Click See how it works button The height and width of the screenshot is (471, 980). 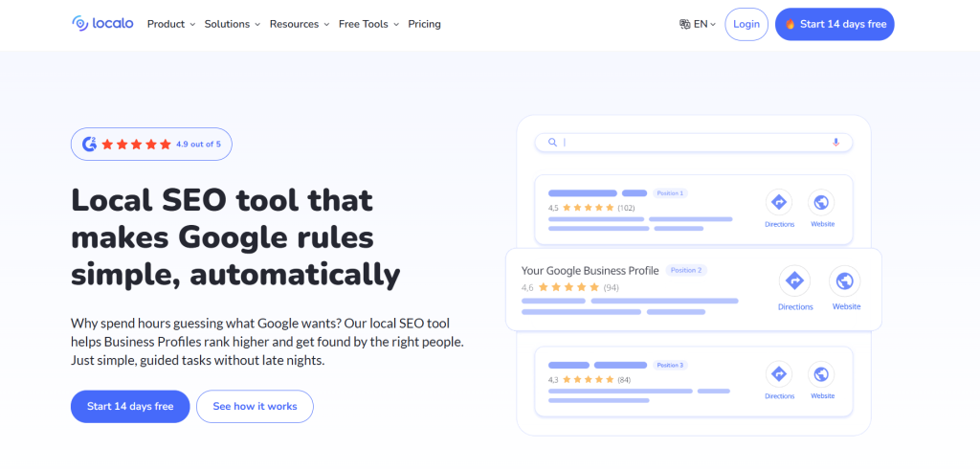pyautogui.click(x=255, y=406)
